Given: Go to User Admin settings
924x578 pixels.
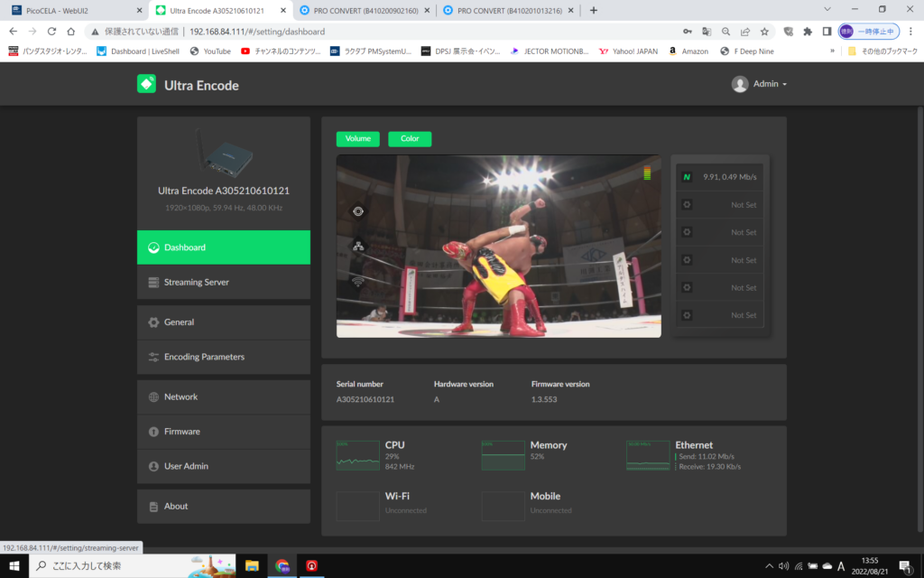Looking at the screenshot, I should click(x=224, y=466).
